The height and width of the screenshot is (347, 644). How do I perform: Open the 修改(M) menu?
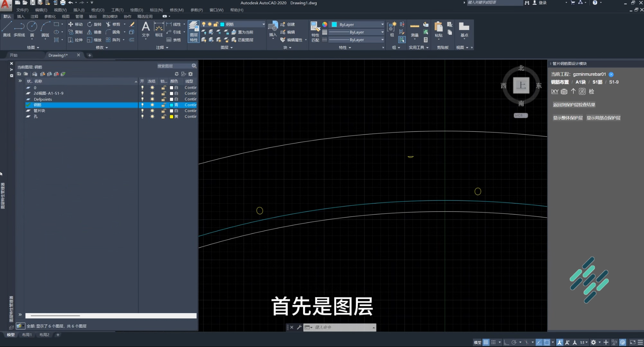177,10
